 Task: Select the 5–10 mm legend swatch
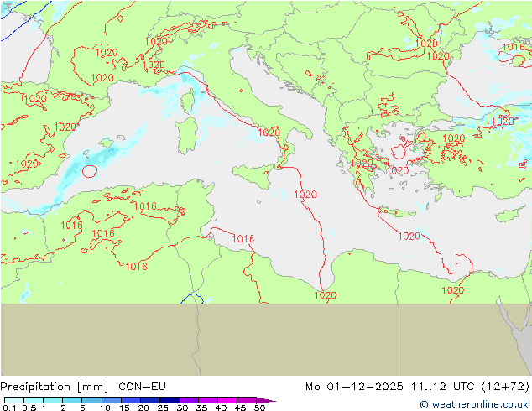92,400
